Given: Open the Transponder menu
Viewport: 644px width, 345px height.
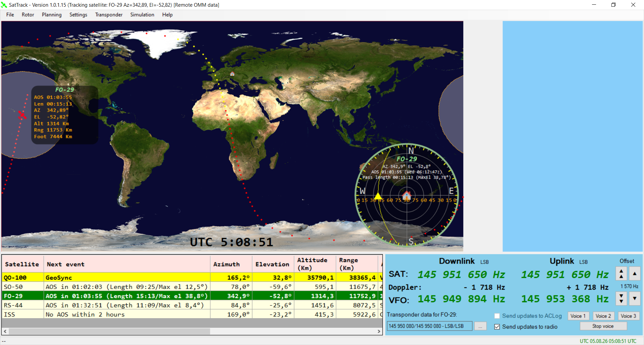Looking at the screenshot, I should pyautogui.click(x=109, y=15).
